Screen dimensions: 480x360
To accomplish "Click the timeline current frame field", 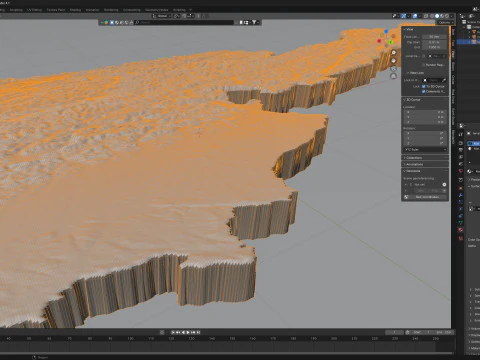I will [394, 332].
